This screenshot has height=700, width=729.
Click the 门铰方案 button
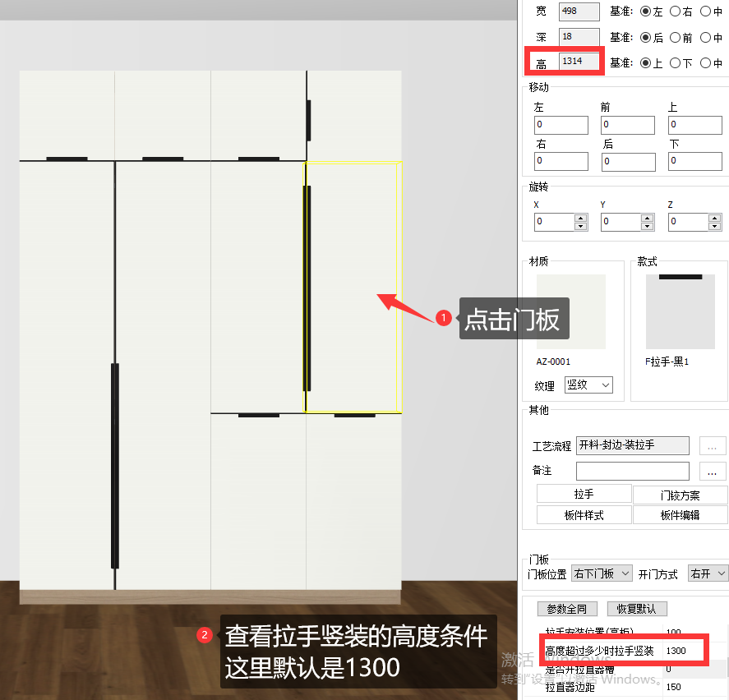(x=680, y=495)
